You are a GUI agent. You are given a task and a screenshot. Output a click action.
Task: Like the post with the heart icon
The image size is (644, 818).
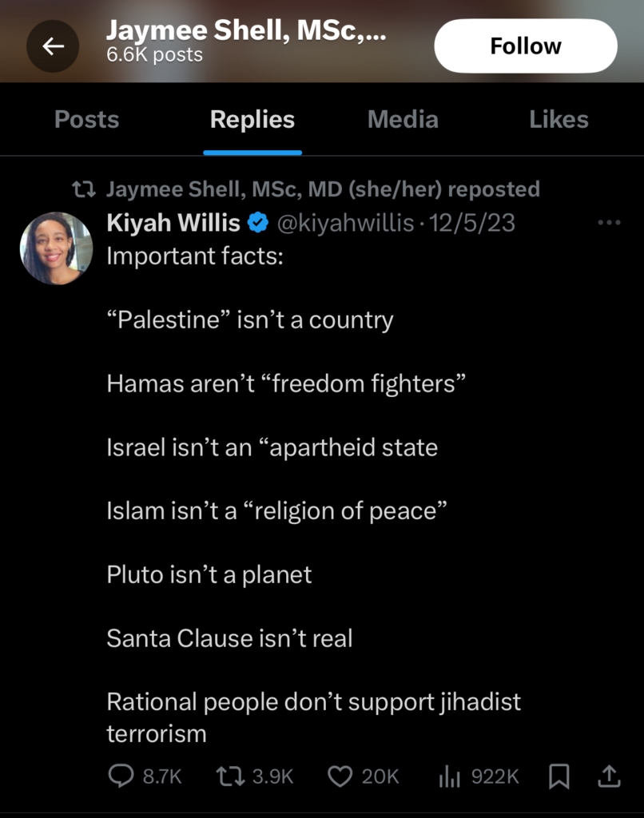click(341, 775)
